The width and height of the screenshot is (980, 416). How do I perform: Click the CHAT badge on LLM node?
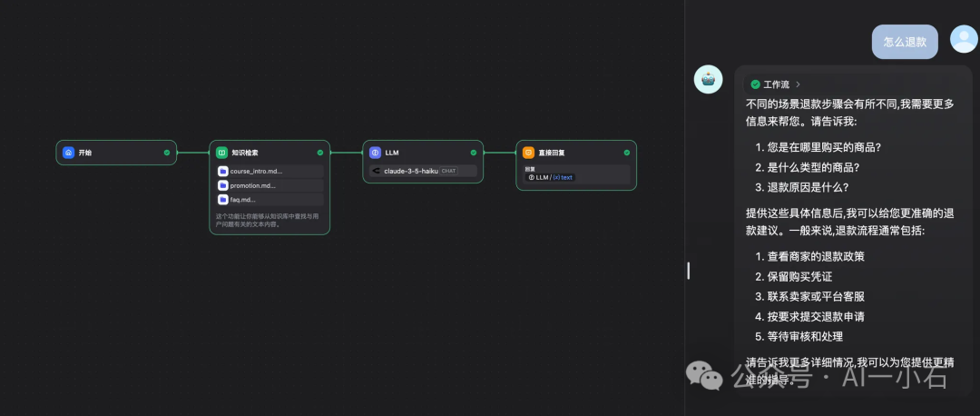(x=449, y=171)
